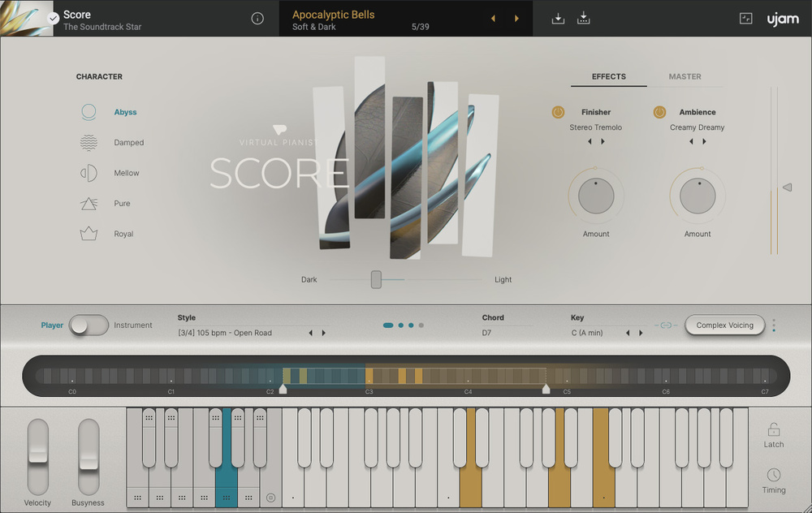The image size is (812, 513).
Task: Open the Key C (A min) dropdown
Action: tap(587, 333)
